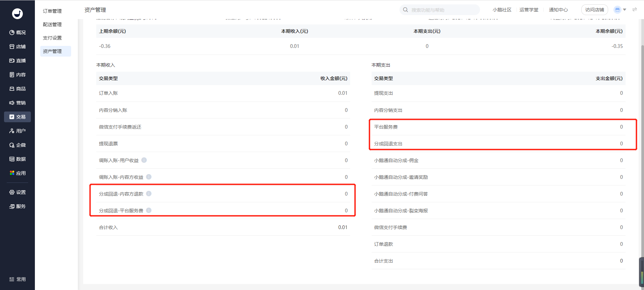Viewport: 644px width, 290px height.
Task: Click the vertical page scrollbar
Action: pyautogui.click(x=642, y=154)
